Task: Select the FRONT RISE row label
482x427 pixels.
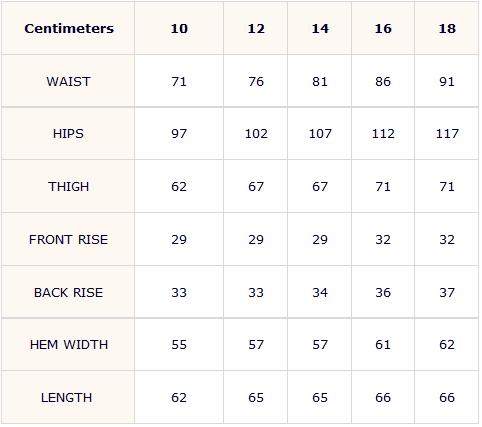Action: pos(68,239)
